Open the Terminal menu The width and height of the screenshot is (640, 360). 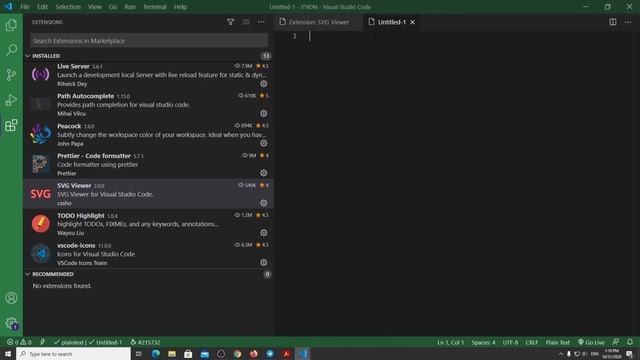pos(155,7)
